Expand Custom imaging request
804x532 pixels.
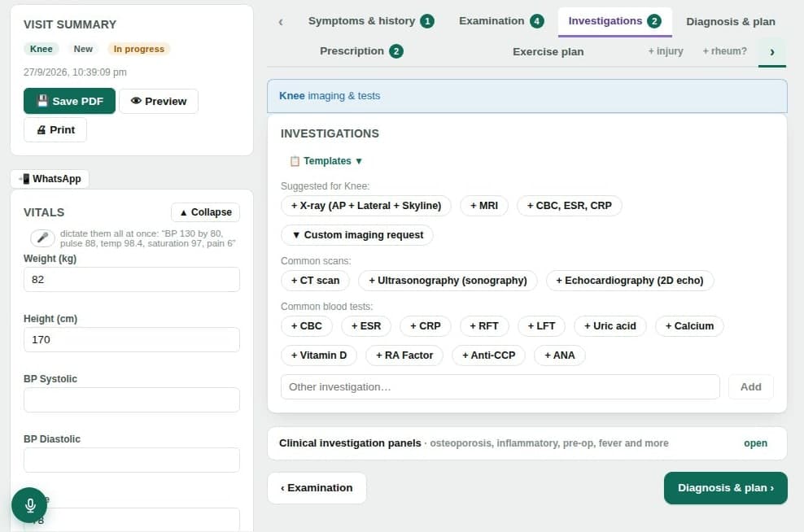(x=357, y=235)
